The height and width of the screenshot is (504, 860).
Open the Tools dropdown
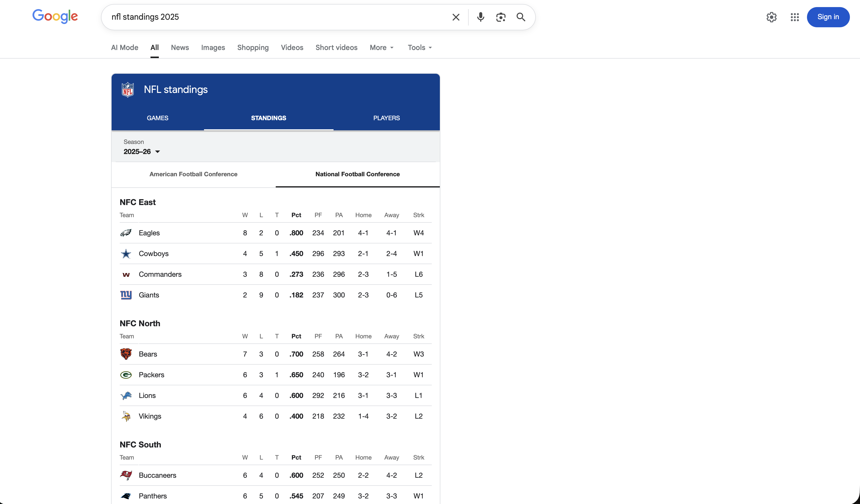pyautogui.click(x=419, y=47)
